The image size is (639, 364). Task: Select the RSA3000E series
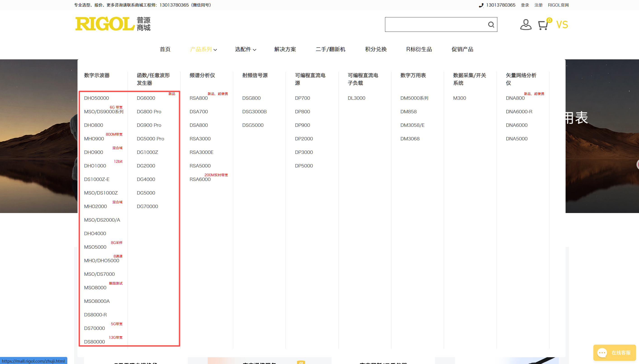(202, 152)
